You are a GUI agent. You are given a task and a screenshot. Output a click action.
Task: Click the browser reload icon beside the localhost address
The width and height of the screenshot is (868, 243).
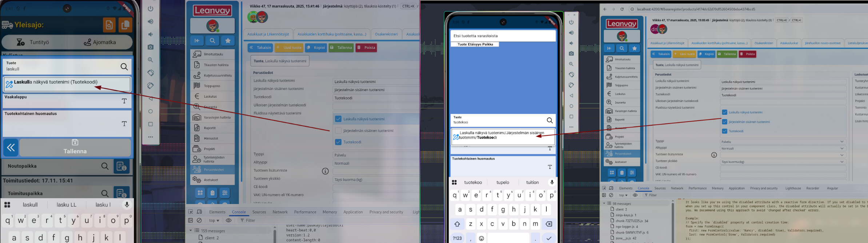622,9
